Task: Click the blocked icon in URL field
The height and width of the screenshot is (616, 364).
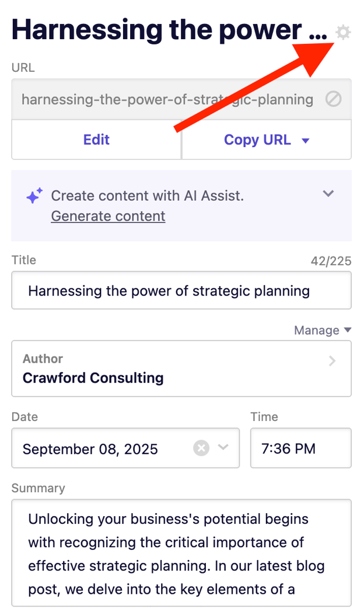Action: (x=333, y=99)
